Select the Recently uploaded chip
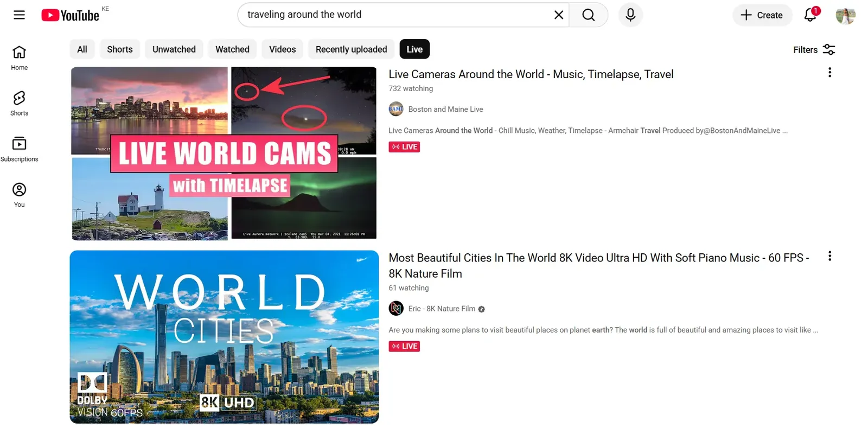868x428 pixels. click(351, 49)
